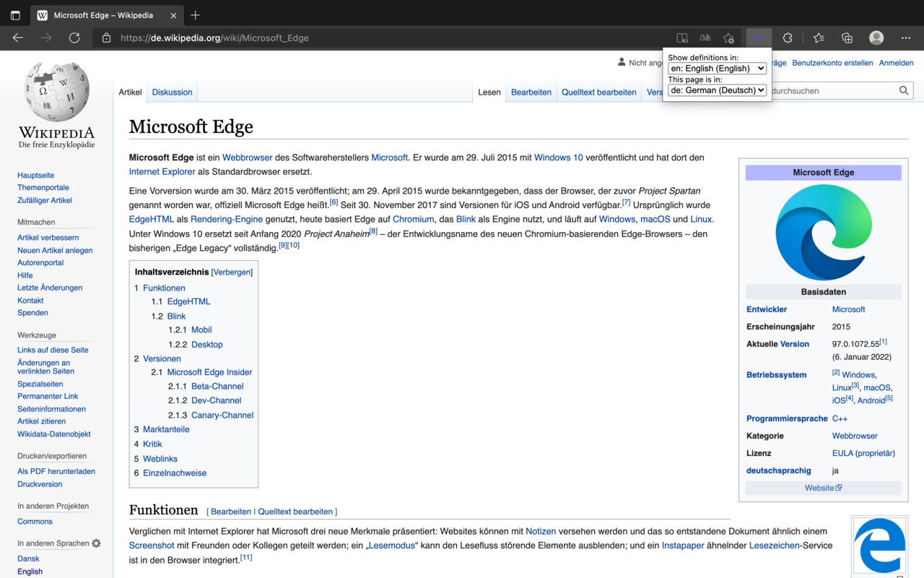Open the Lesemodus link
Viewport: 924px width, 578px height.
[x=393, y=545]
